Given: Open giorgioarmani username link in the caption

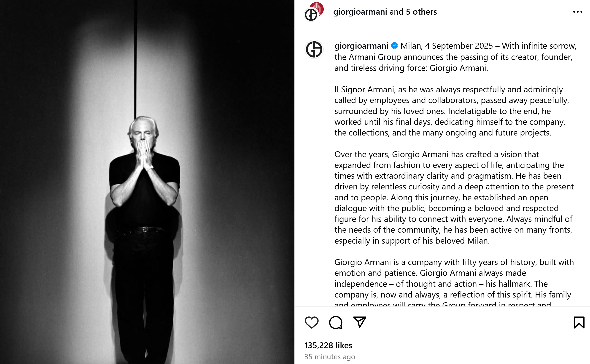Looking at the screenshot, I should click(361, 46).
